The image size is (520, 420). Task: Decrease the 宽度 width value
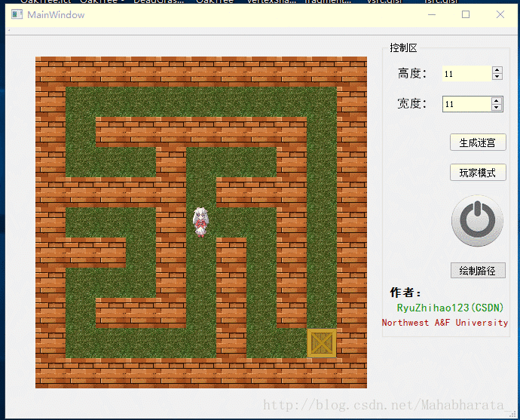point(497,108)
